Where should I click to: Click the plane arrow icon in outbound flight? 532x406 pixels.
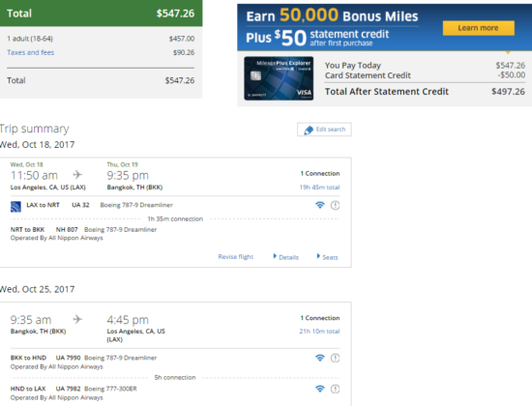click(x=77, y=175)
